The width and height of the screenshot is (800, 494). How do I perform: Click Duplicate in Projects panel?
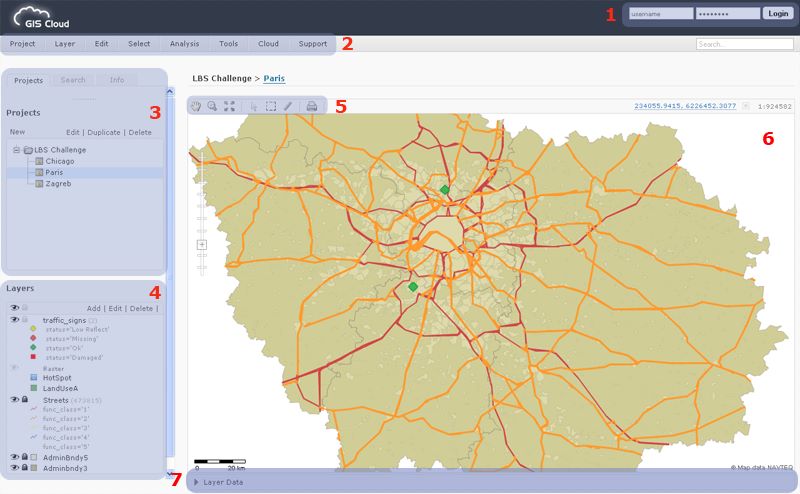(104, 132)
